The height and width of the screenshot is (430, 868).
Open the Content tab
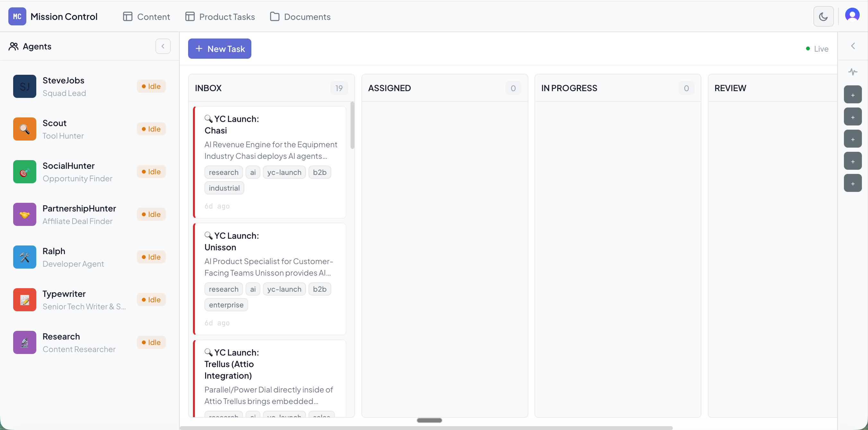coord(146,16)
